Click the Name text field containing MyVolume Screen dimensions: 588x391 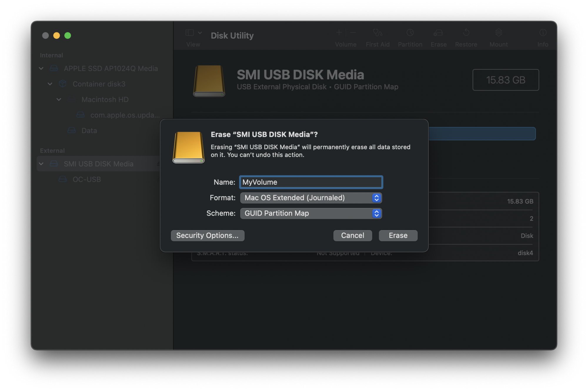pyautogui.click(x=311, y=182)
